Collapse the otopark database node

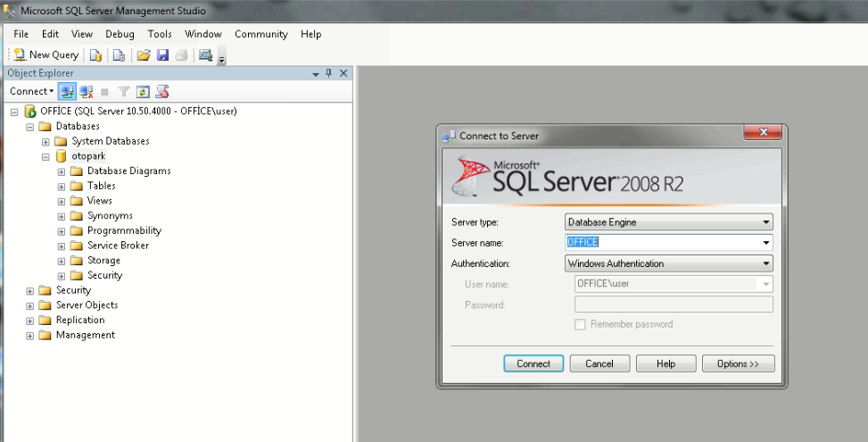coord(45,156)
